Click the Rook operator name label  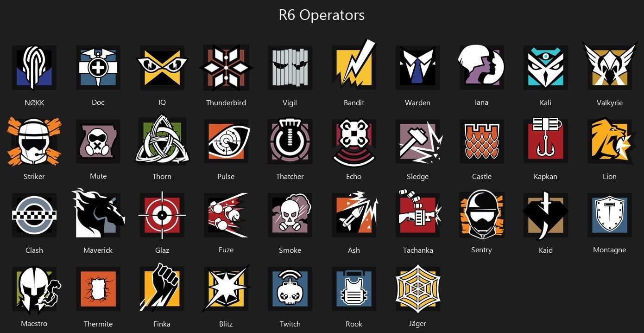pyautogui.click(x=354, y=324)
